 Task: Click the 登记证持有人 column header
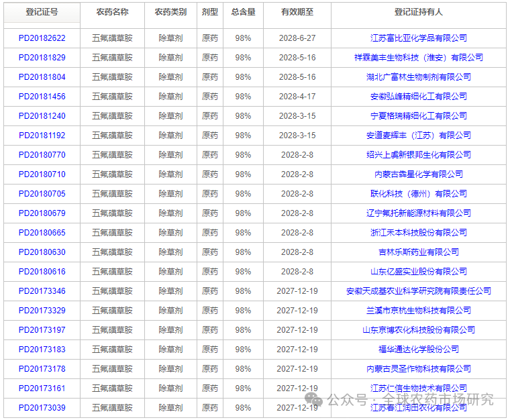coord(419,12)
